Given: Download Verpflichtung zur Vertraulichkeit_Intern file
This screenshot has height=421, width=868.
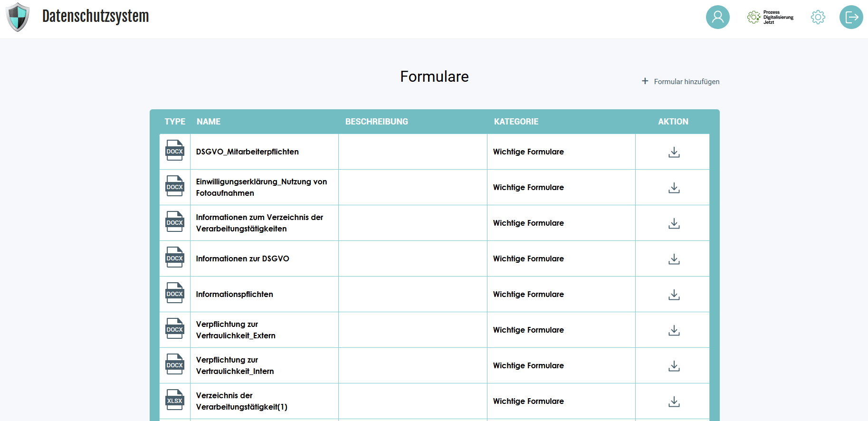Looking at the screenshot, I should 674,366.
